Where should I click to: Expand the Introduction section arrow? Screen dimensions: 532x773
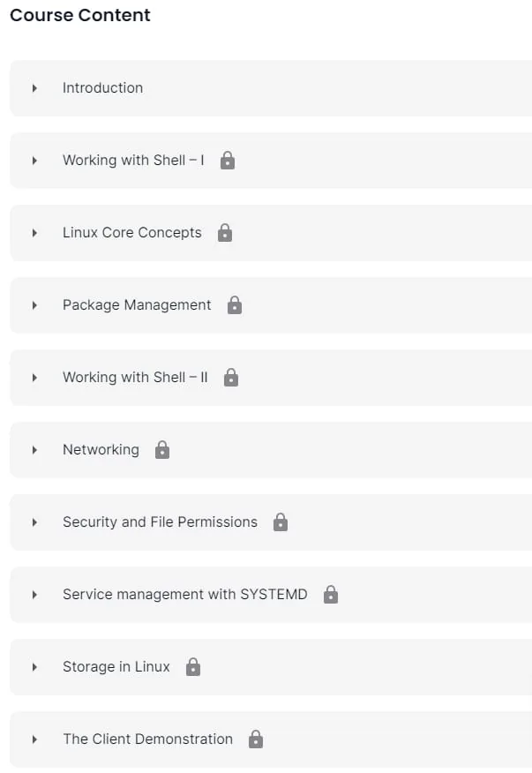[x=34, y=88]
